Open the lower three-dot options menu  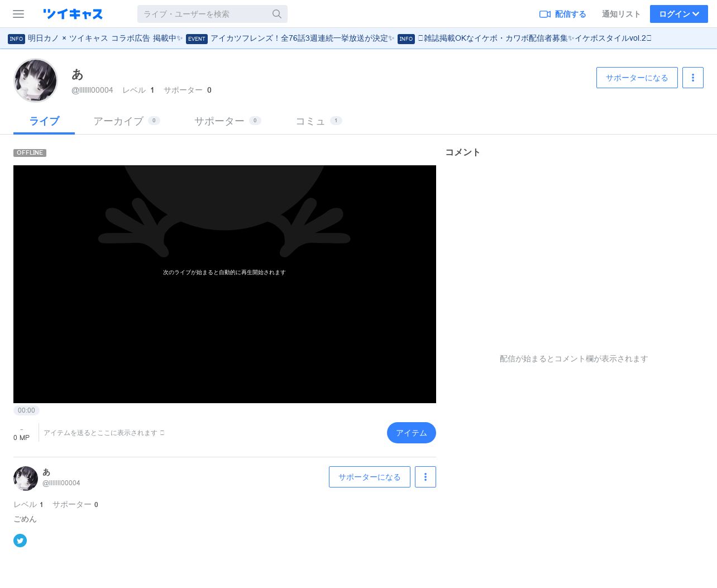point(426,477)
